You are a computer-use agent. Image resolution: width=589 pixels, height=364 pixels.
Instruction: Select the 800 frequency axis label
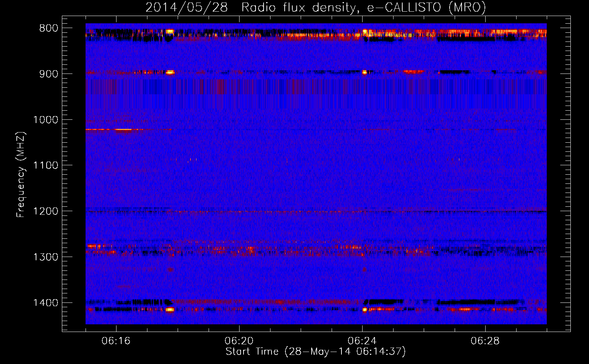(x=48, y=28)
